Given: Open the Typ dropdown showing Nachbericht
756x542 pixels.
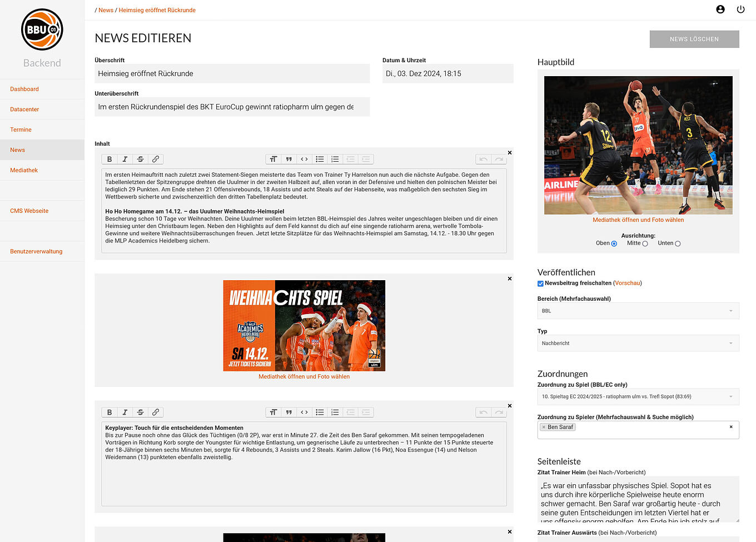Looking at the screenshot, I should [638, 343].
